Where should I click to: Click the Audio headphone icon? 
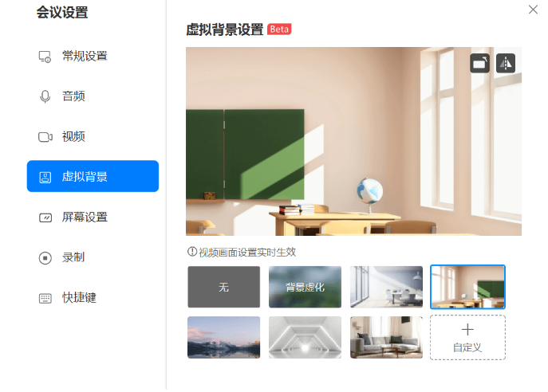[45, 96]
